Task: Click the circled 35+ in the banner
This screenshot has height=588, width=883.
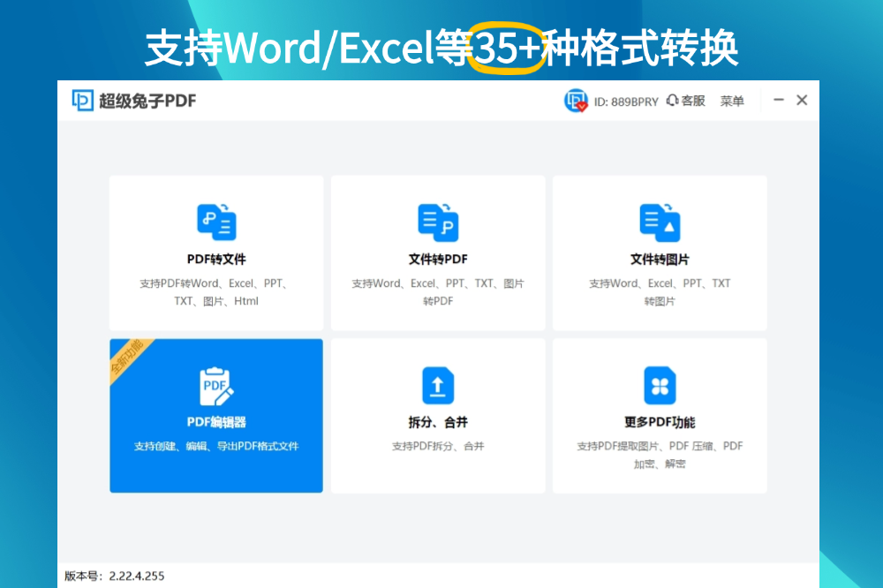Action: pyautogui.click(x=507, y=49)
